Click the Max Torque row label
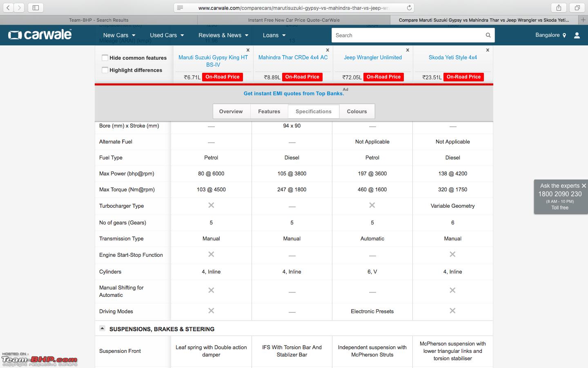Viewport: 588px width, 368px height. (127, 189)
